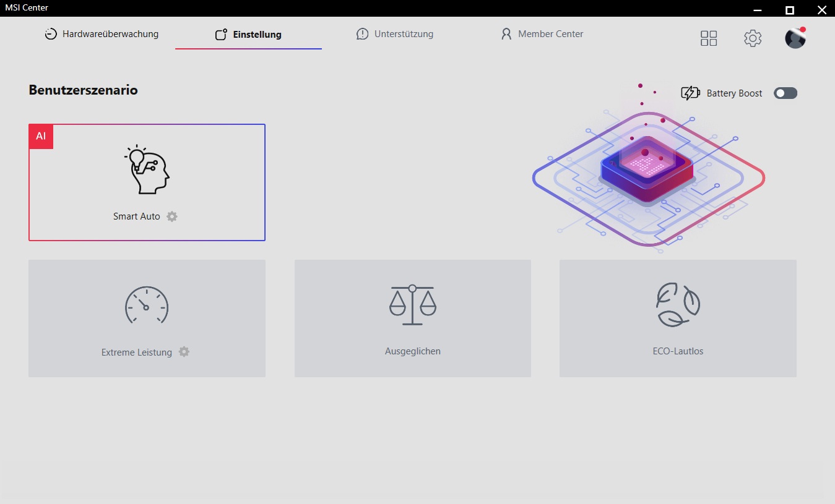Screen dimensions: 835x504
Task: Click the Hardwareüberwachung clock icon
Action: tap(51, 34)
